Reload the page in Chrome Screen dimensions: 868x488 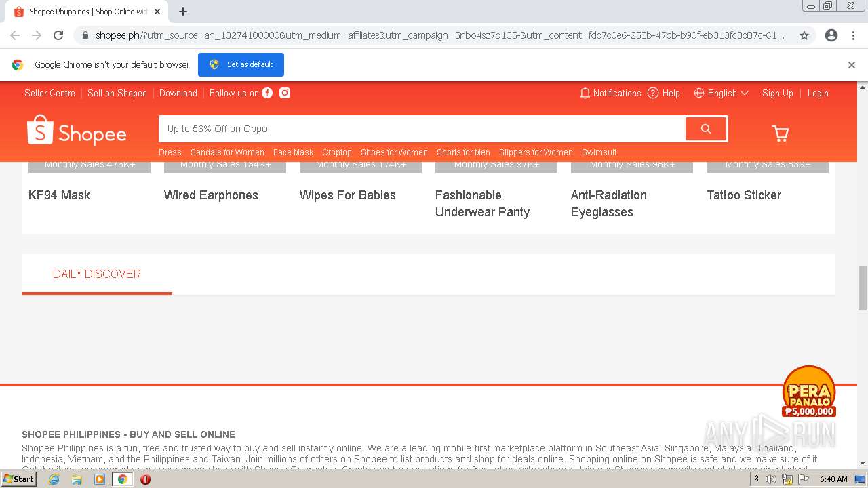(58, 35)
